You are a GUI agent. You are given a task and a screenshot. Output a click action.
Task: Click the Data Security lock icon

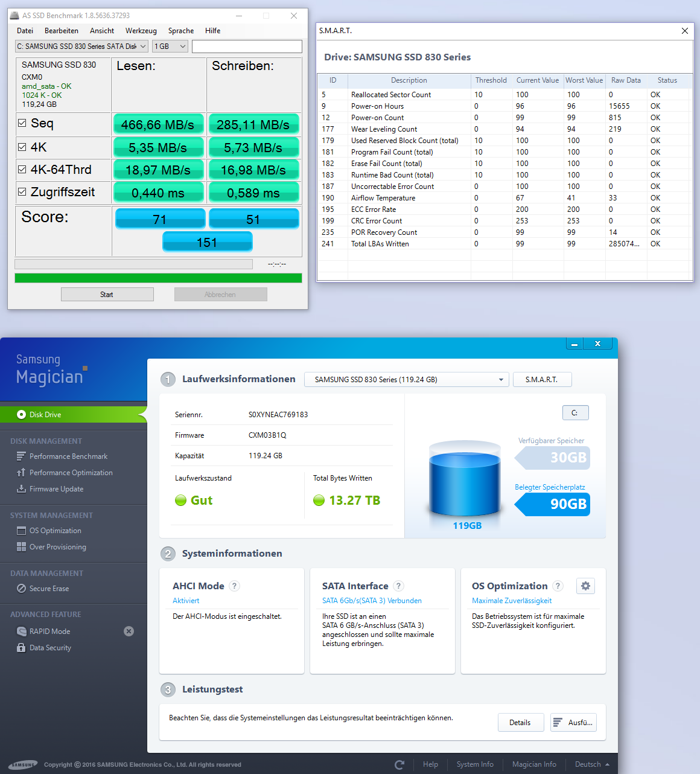coord(21,648)
